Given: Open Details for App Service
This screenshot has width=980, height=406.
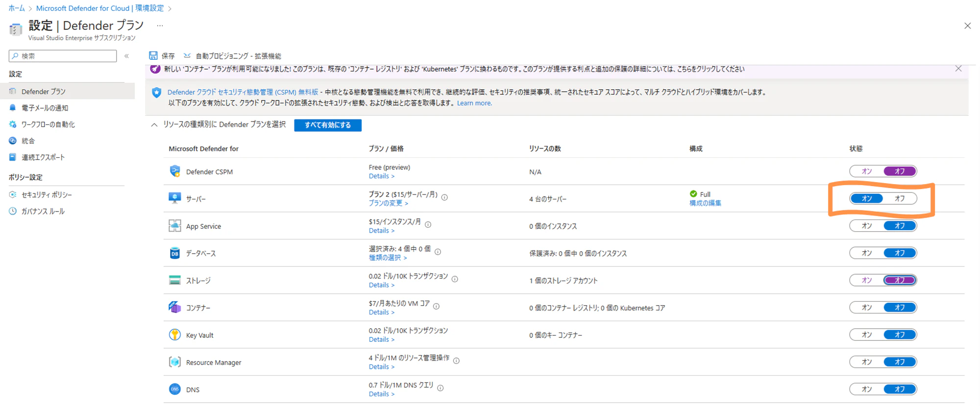Looking at the screenshot, I should [381, 231].
